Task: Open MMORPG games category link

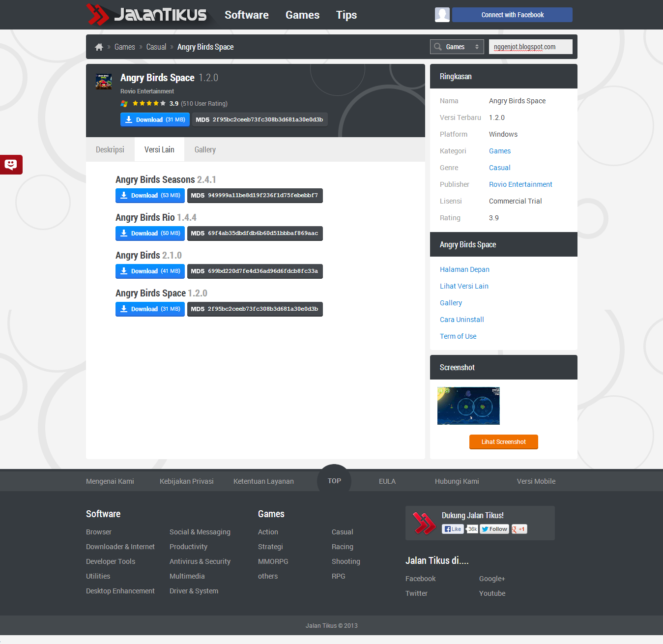Action: pos(273,561)
